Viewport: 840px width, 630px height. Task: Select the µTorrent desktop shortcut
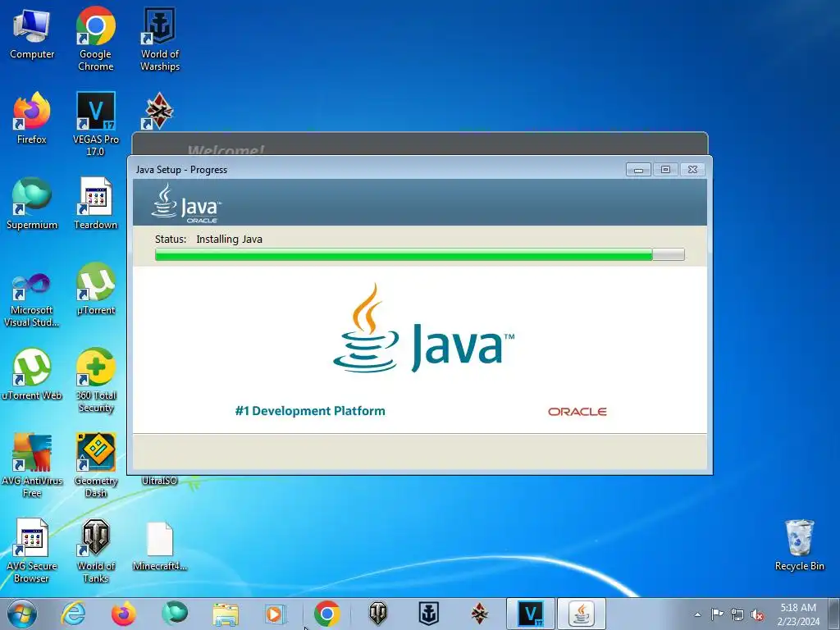95,290
